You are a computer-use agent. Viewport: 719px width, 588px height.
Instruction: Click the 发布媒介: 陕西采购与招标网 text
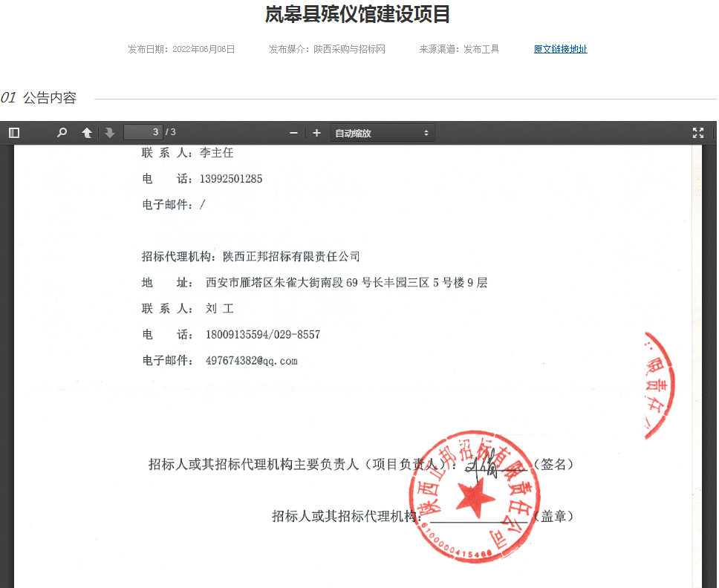click(327, 49)
